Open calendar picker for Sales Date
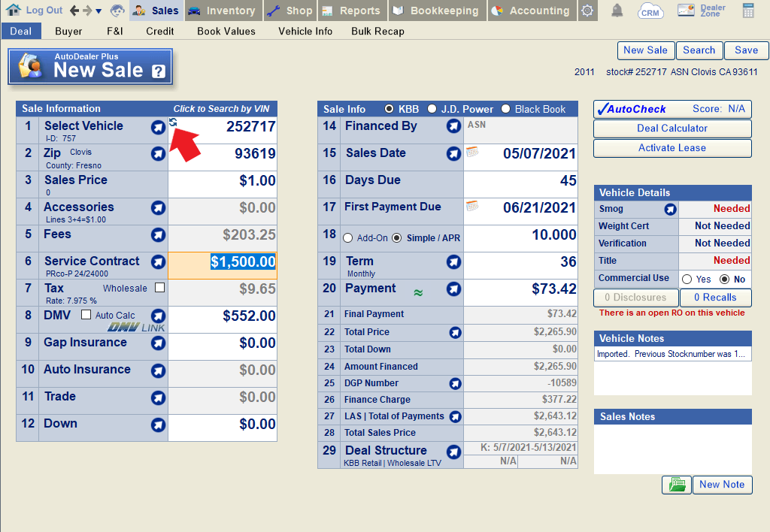770x532 pixels. (472, 152)
